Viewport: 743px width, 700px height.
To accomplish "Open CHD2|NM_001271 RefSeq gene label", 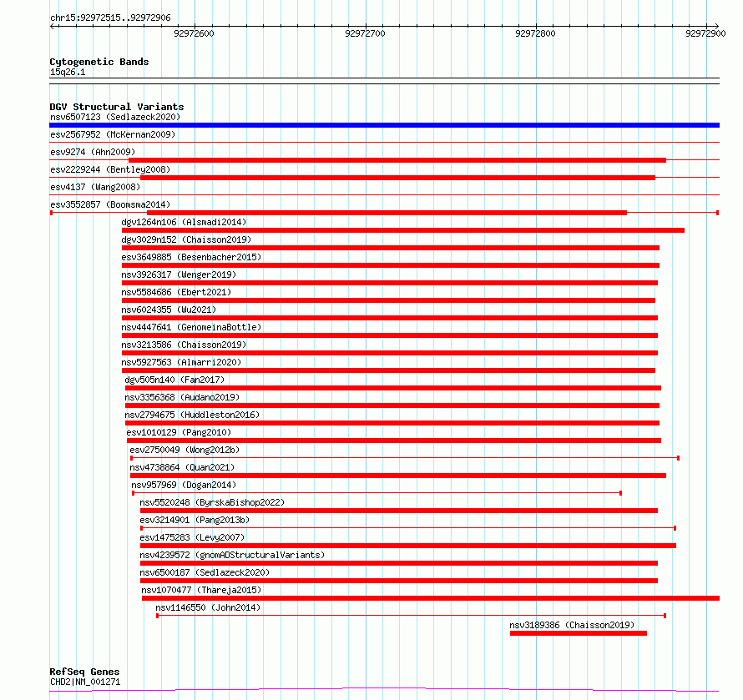I will point(85,682).
